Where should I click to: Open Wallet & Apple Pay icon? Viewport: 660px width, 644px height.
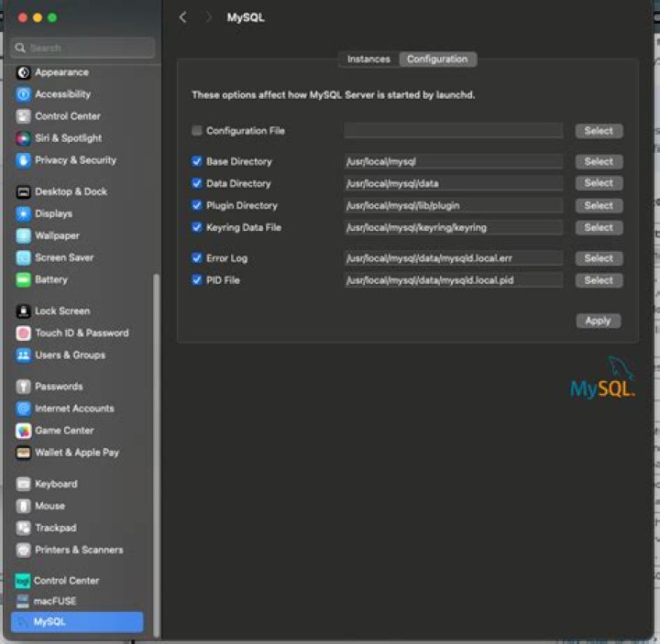24,453
